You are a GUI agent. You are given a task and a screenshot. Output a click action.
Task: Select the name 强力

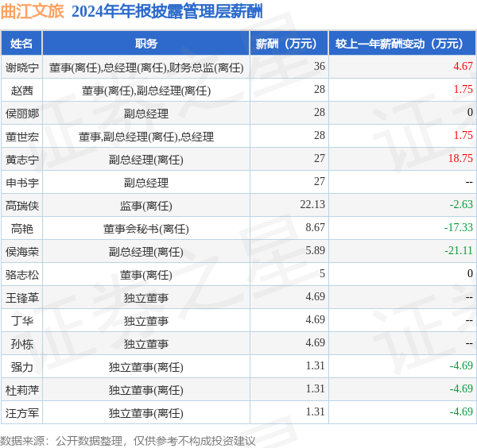pos(22,367)
